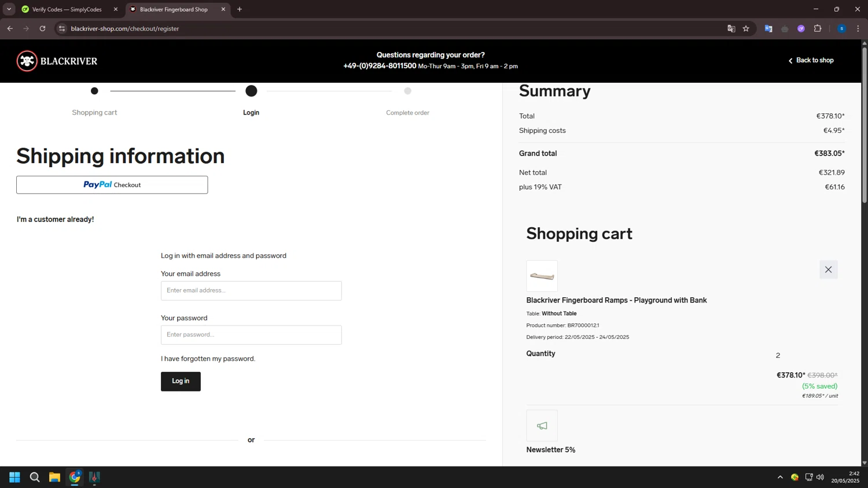Open Windows taskbar search
868x488 pixels.
(35, 477)
